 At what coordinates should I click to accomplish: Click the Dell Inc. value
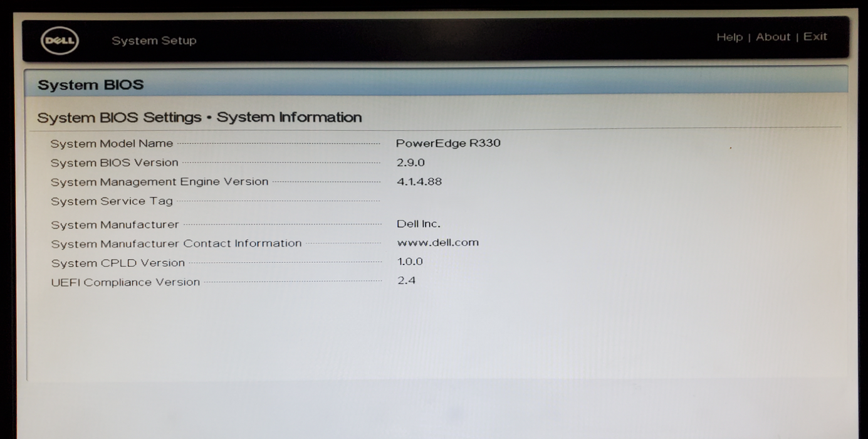click(419, 224)
